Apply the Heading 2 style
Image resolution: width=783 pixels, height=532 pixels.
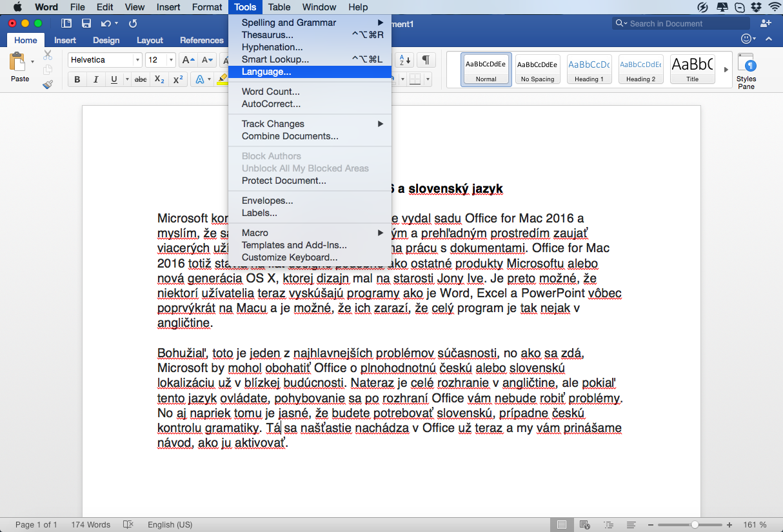pos(641,69)
